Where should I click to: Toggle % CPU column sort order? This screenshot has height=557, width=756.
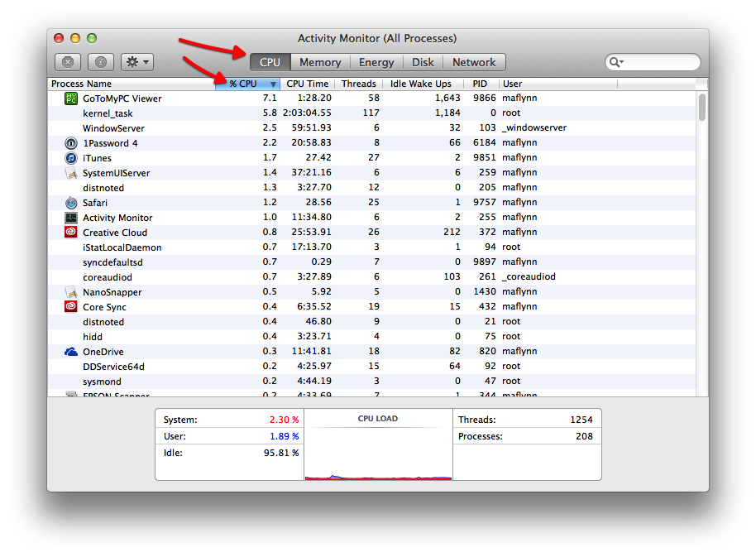point(247,84)
